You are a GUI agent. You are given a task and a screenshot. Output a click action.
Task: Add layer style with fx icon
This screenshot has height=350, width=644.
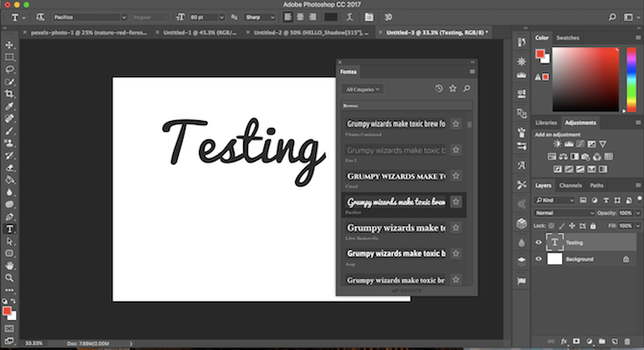(564, 341)
